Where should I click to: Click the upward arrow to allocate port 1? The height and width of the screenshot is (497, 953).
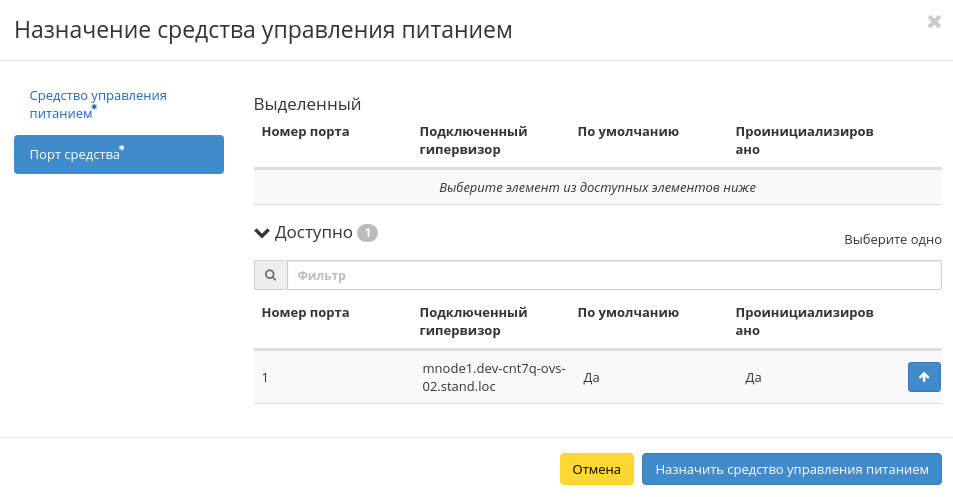[x=924, y=377]
